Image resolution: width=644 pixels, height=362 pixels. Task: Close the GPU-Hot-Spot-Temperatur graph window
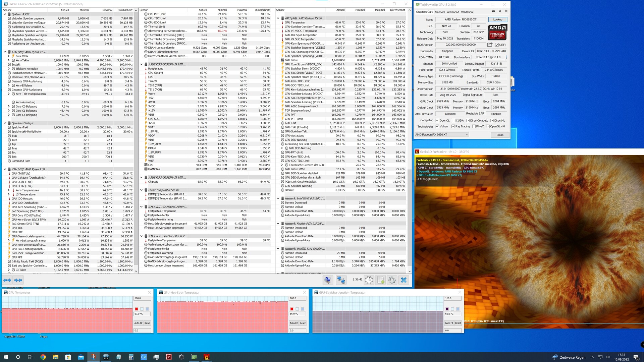[305, 293]
